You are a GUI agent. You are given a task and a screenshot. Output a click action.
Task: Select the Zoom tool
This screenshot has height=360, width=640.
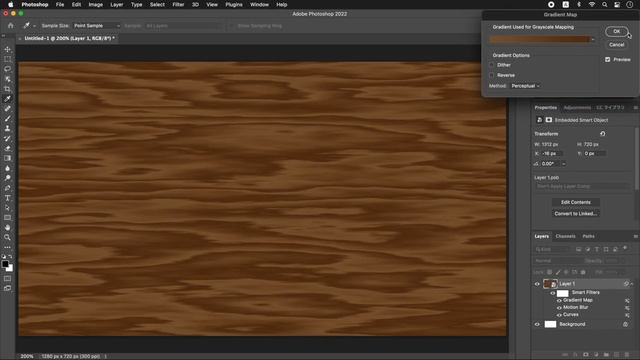pyautogui.click(x=7, y=237)
